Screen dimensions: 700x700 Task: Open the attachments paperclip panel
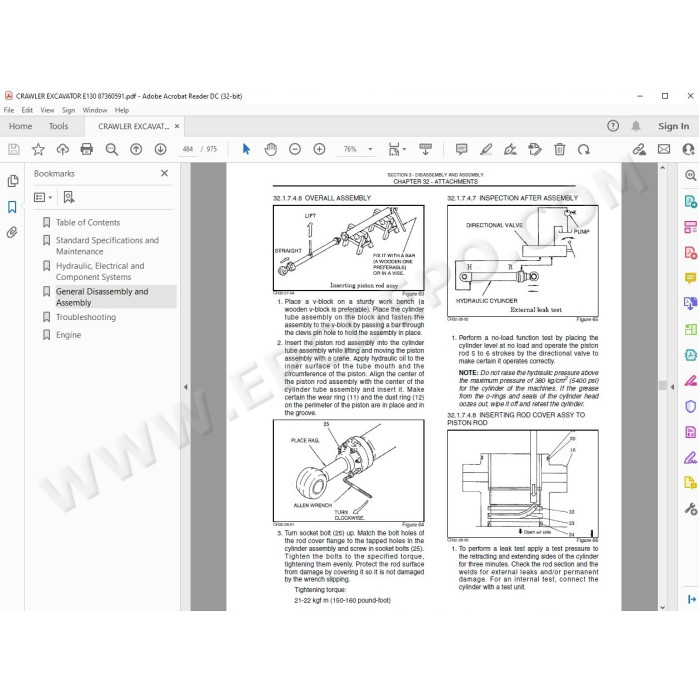12,232
